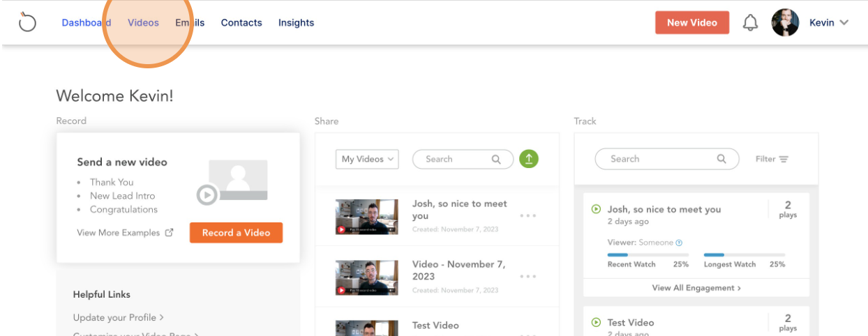Open the My Videos dropdown
Viewport: 868px width, 336px height.
(367, 159)
